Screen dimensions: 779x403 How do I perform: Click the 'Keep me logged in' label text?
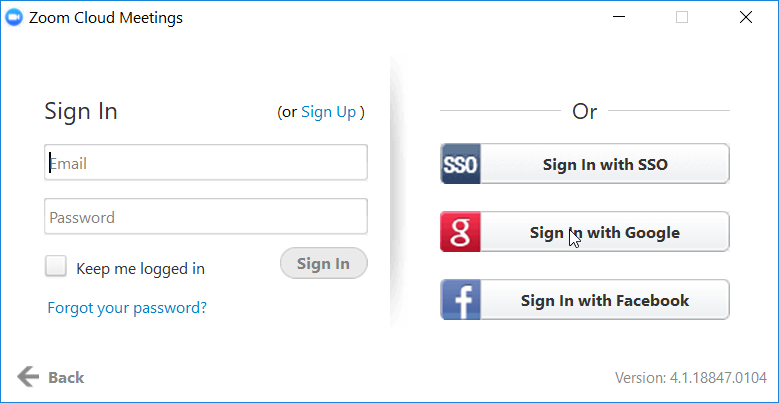click(x=140, y=268)
